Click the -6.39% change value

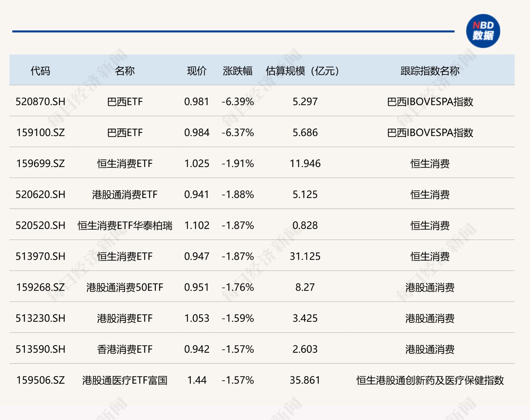[x=238, y=102]
